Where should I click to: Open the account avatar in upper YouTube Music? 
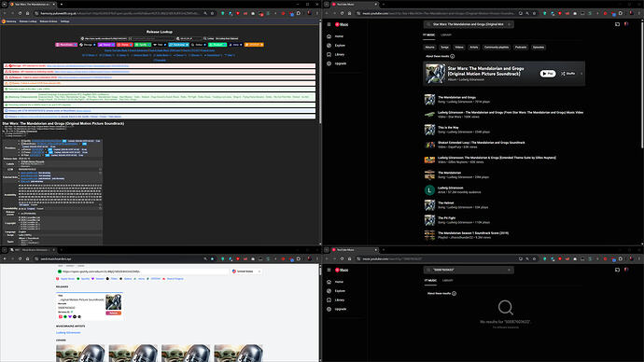coord(626,24)
